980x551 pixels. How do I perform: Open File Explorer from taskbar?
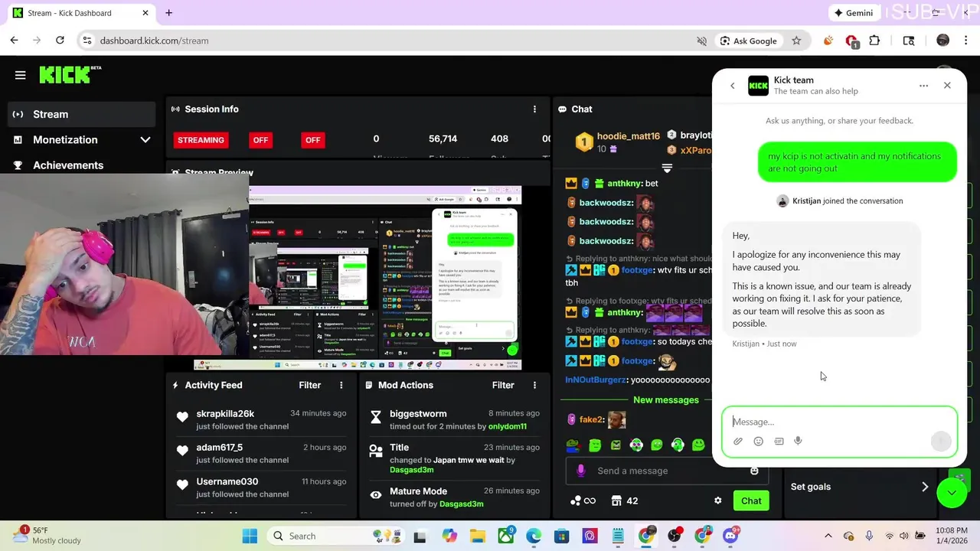(x=477, y=536)
